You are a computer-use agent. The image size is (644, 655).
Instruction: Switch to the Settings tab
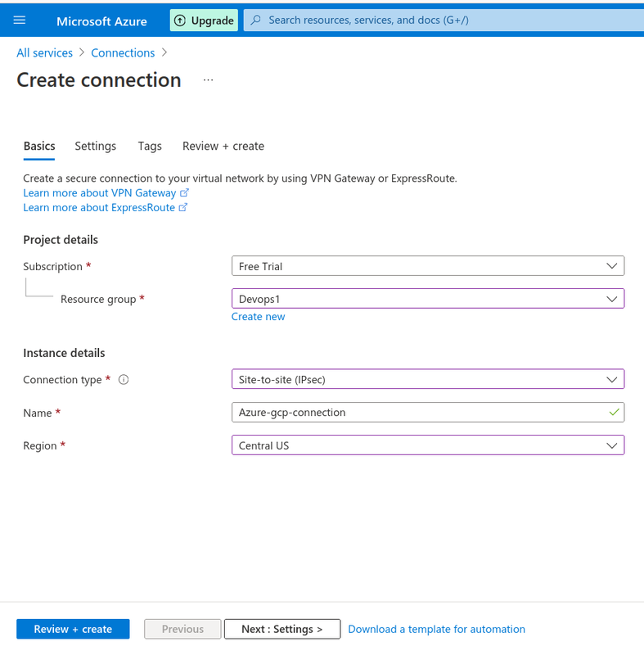(95, 147)
